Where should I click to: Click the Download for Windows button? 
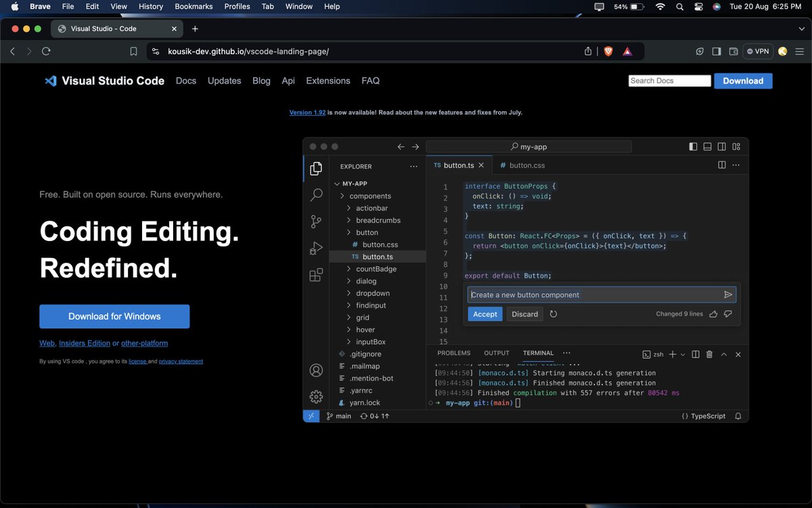coord(114,316)
